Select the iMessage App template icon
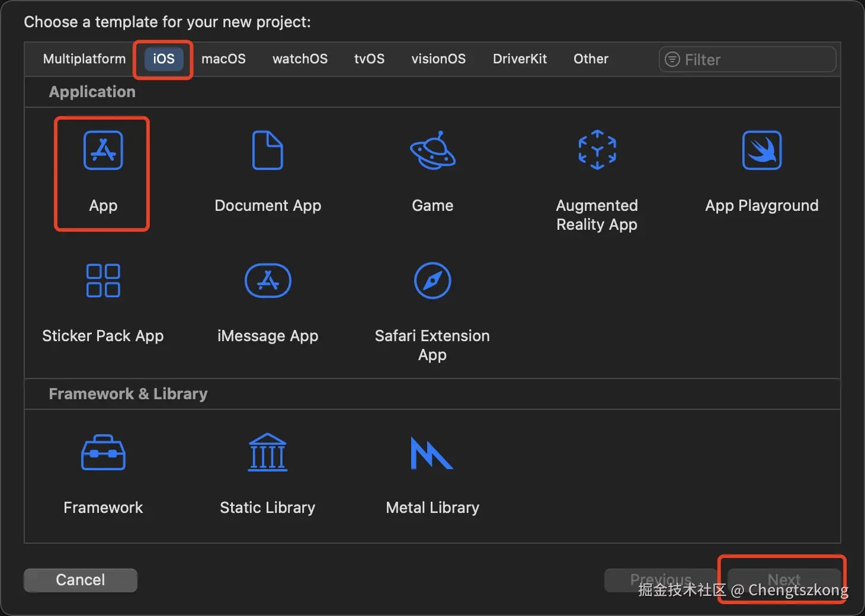The height and width of the screenshot is (616, 865). point(268,281)
